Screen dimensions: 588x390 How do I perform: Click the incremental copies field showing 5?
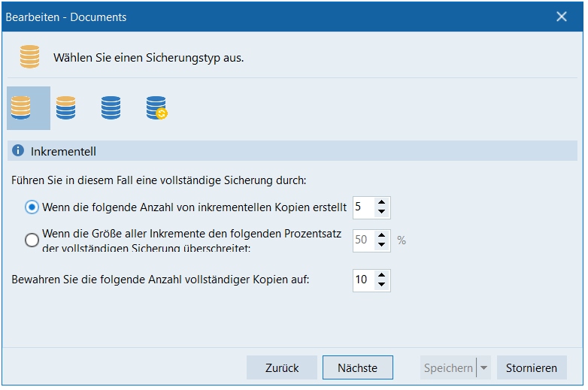[x=362, y=207]
